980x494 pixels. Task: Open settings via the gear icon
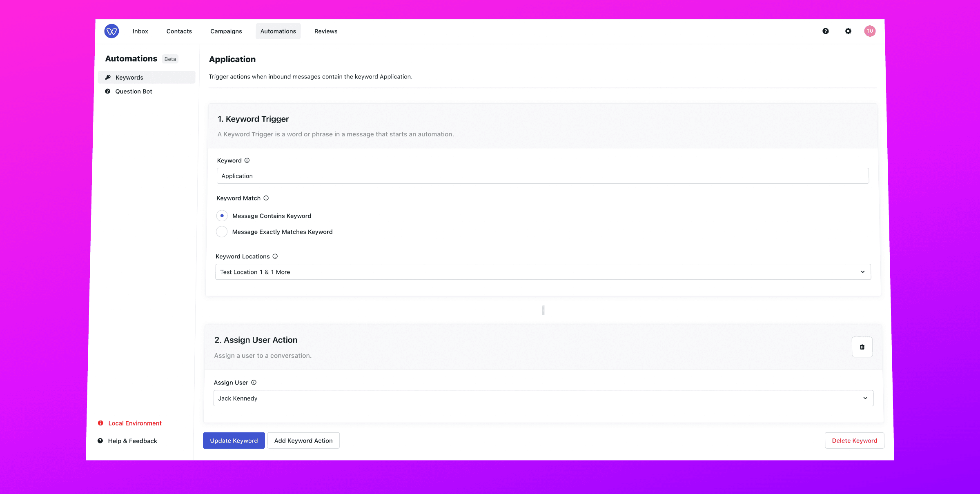(848, 31)
